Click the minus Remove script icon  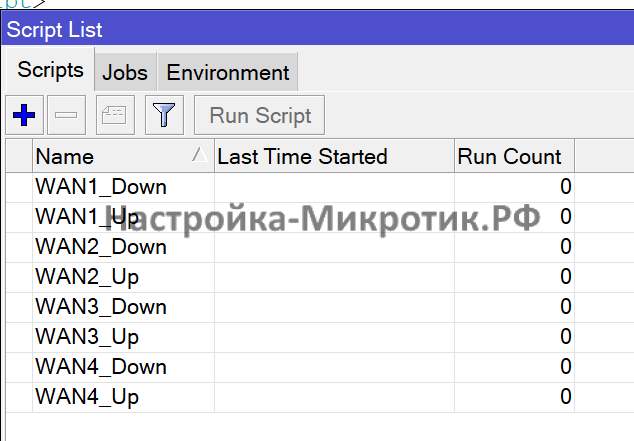click(x=67, y=116)
